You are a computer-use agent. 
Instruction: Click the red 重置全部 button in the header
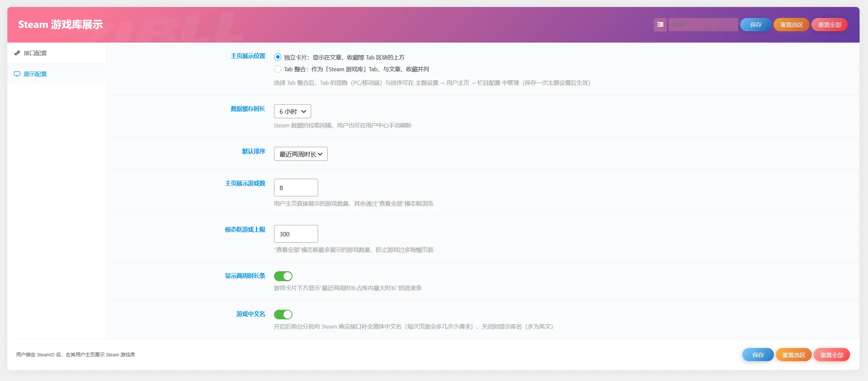(x=829, y=25)
